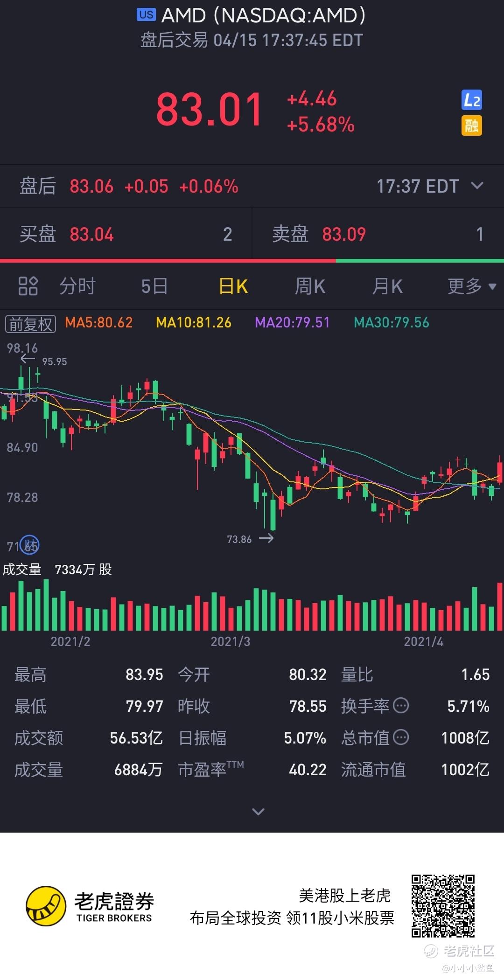Tap the 量比 1.65 value
The width and height of the screenshot is (504, 980).
tap(476, 674)
